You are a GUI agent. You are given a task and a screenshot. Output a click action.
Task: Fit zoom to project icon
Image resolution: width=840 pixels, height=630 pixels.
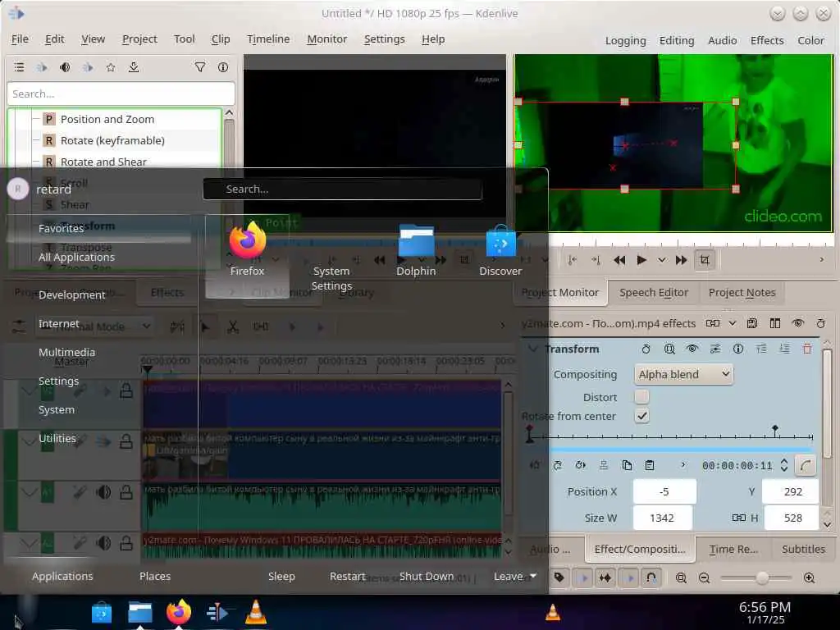click(x=681, y=577)
